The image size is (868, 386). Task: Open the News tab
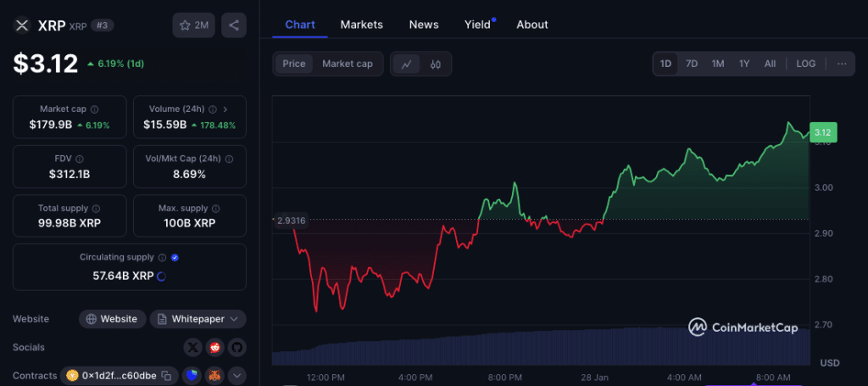424,25
